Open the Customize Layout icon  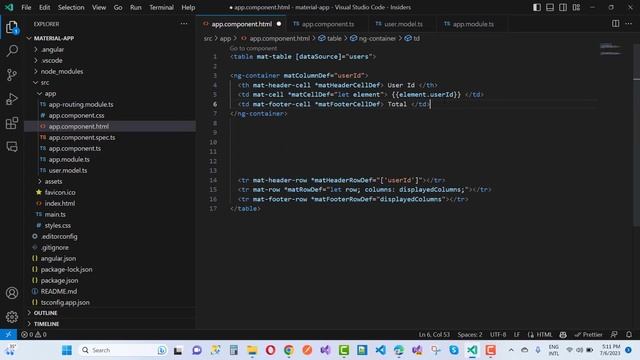pyautogui.click(x=576, y=7)
